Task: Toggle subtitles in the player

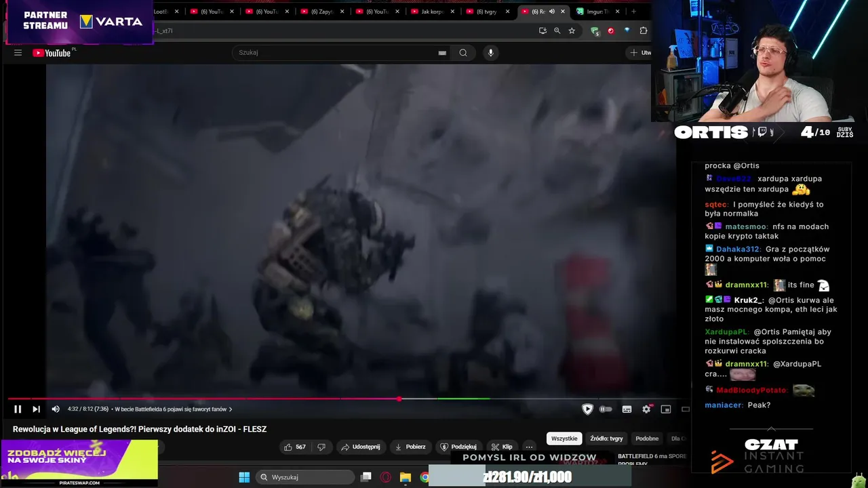Action: pyautogui.click(x=627, y=409)
